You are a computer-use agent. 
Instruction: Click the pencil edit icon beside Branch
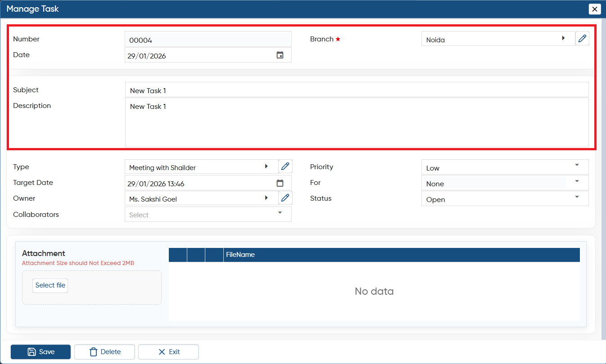click(x=582, y=39)
